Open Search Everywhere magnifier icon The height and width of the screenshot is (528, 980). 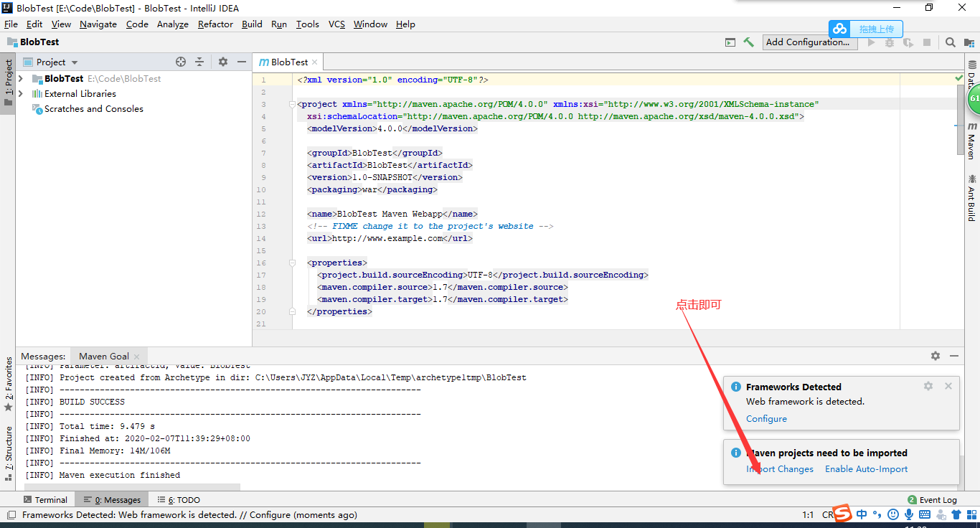coord(951,42)
